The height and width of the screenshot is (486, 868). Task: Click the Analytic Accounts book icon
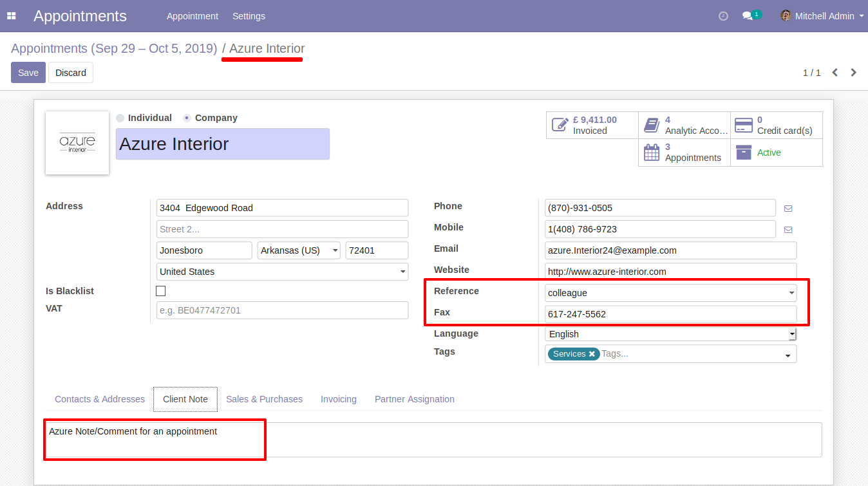[652, 125]
